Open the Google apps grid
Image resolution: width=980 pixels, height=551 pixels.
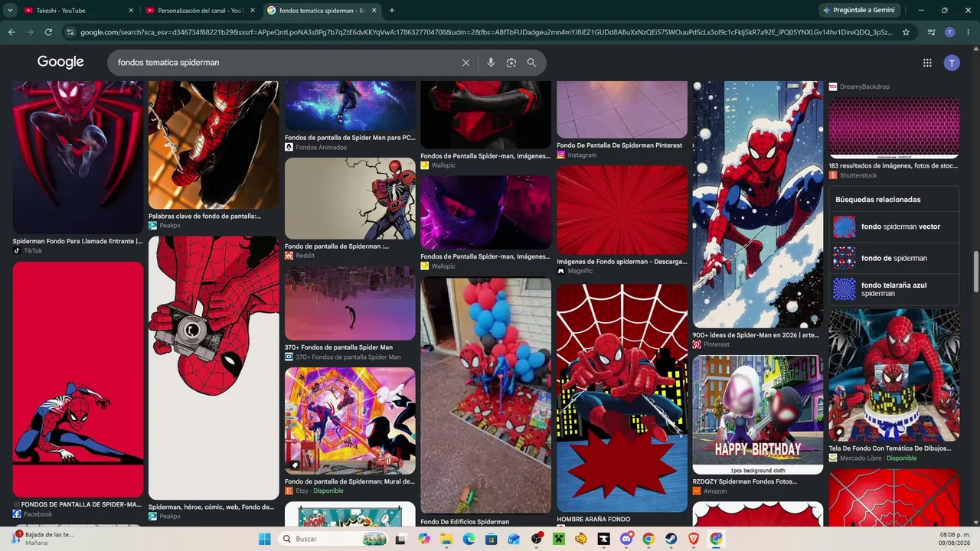927,63
